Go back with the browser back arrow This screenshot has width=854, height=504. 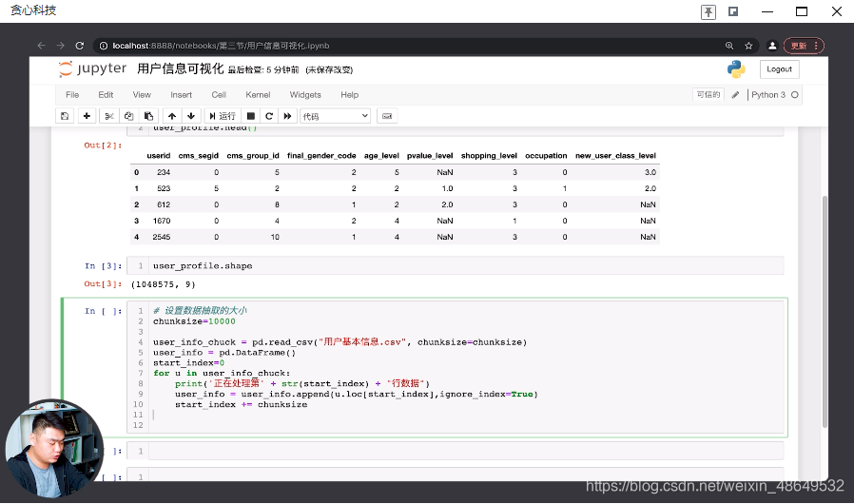click(x=42, y=46)
